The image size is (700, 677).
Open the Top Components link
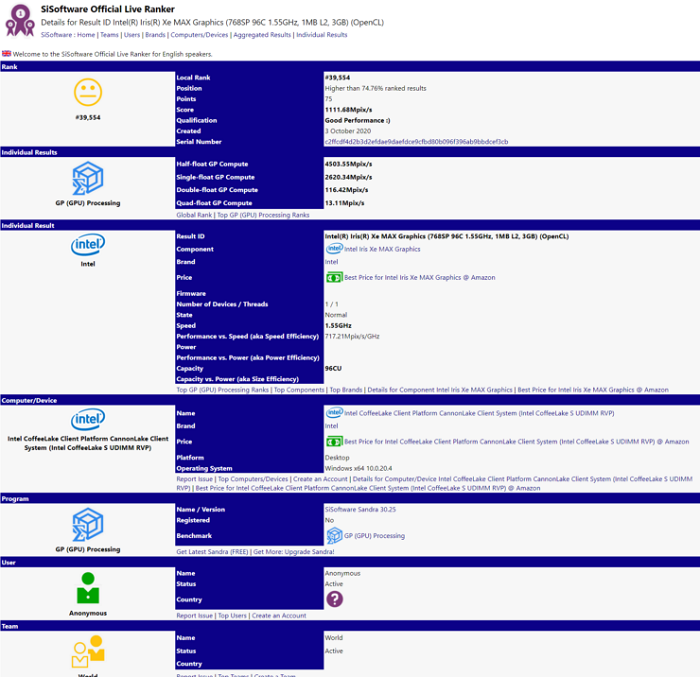(x=299, y=389)
